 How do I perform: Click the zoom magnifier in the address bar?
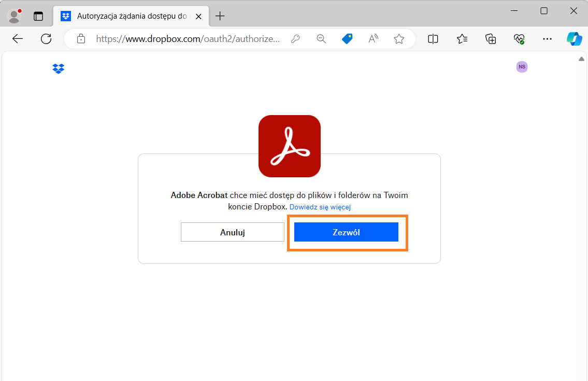321,39
